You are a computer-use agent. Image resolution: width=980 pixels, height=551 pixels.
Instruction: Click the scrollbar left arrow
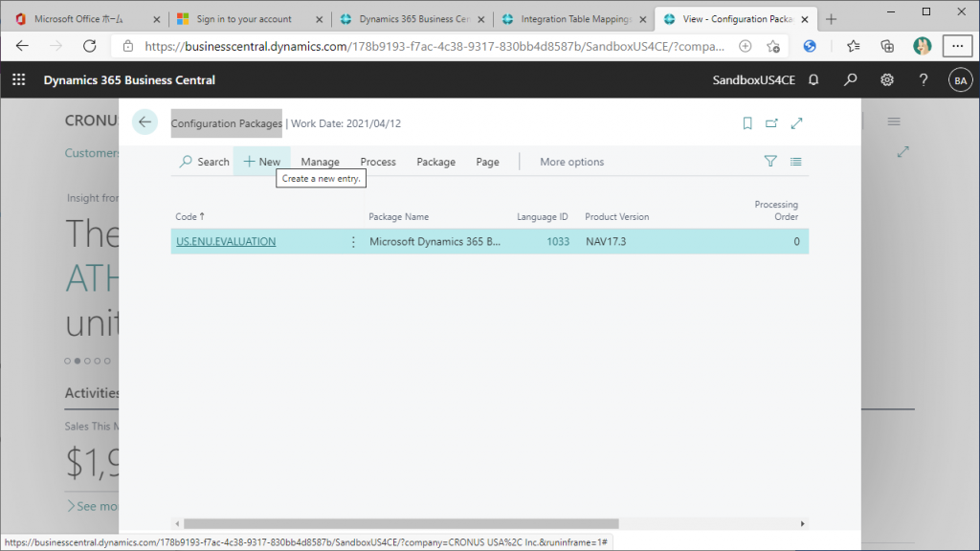click(177, 523)
